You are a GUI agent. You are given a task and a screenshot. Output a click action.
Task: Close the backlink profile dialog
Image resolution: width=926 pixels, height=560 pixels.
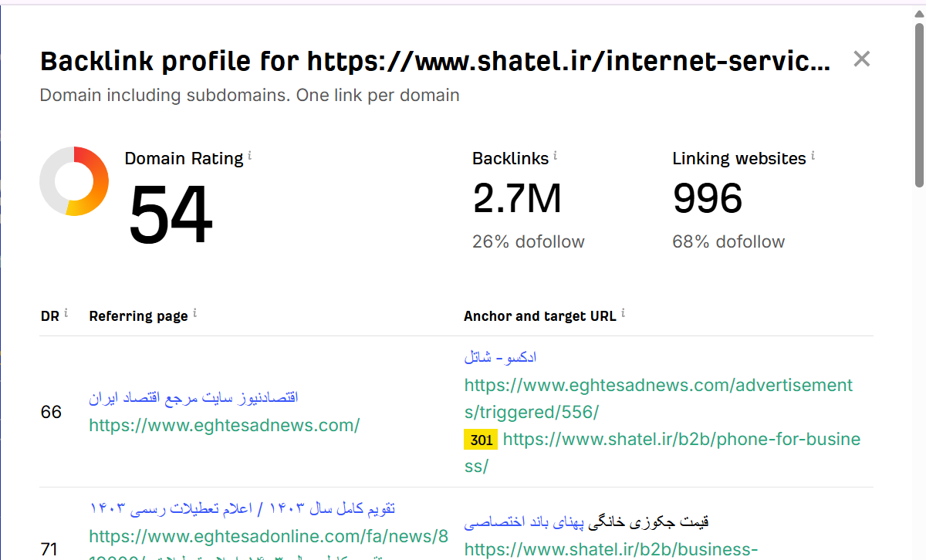coord(861,59)
